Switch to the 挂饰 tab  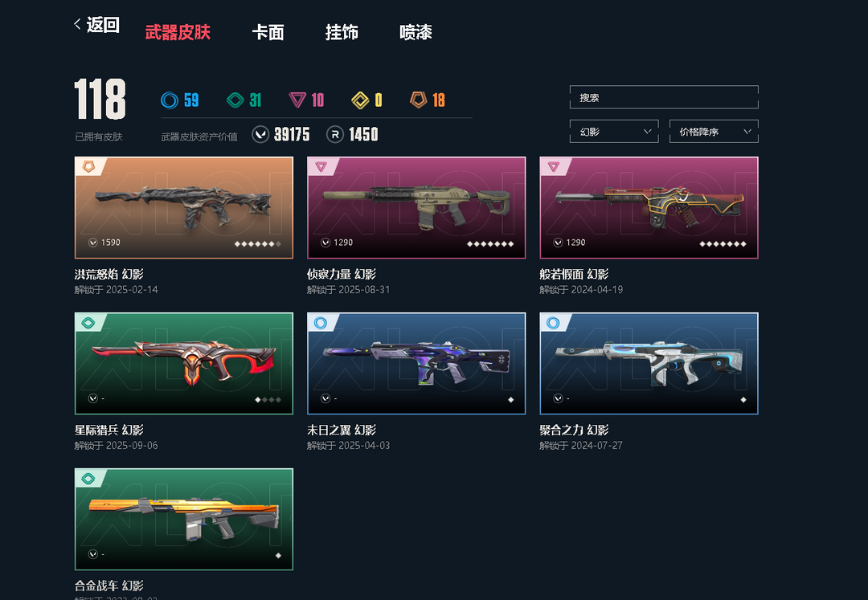click(342, 32)
